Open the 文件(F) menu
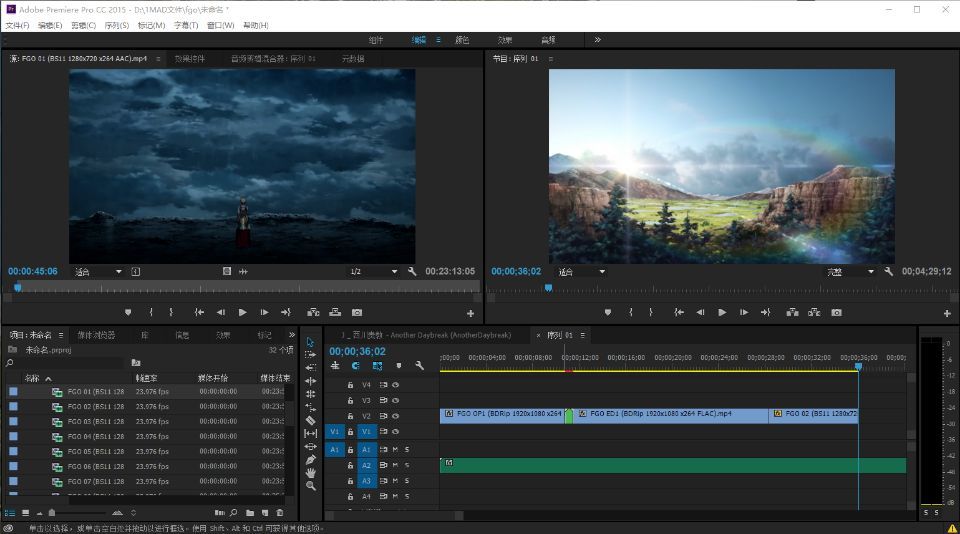960x534 pixels. click(17, 25)
